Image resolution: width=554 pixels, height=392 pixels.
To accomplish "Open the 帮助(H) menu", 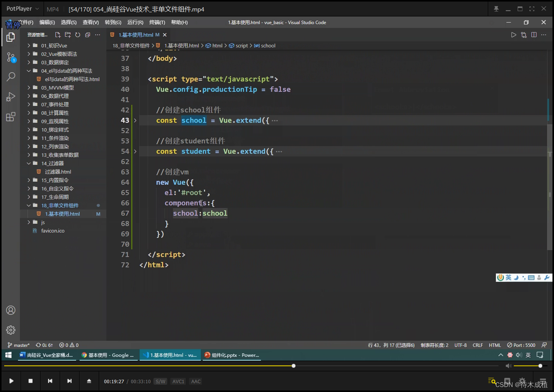I will click(179, 23).
